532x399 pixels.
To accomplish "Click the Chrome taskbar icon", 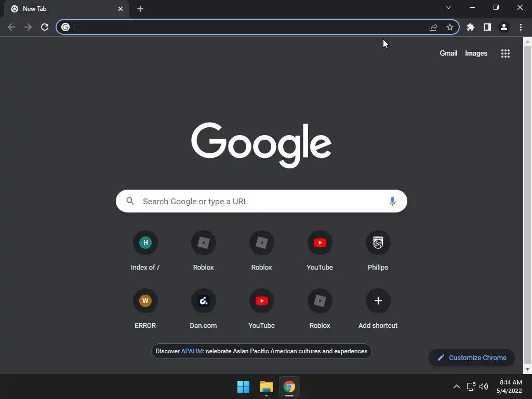I will 289,387.
